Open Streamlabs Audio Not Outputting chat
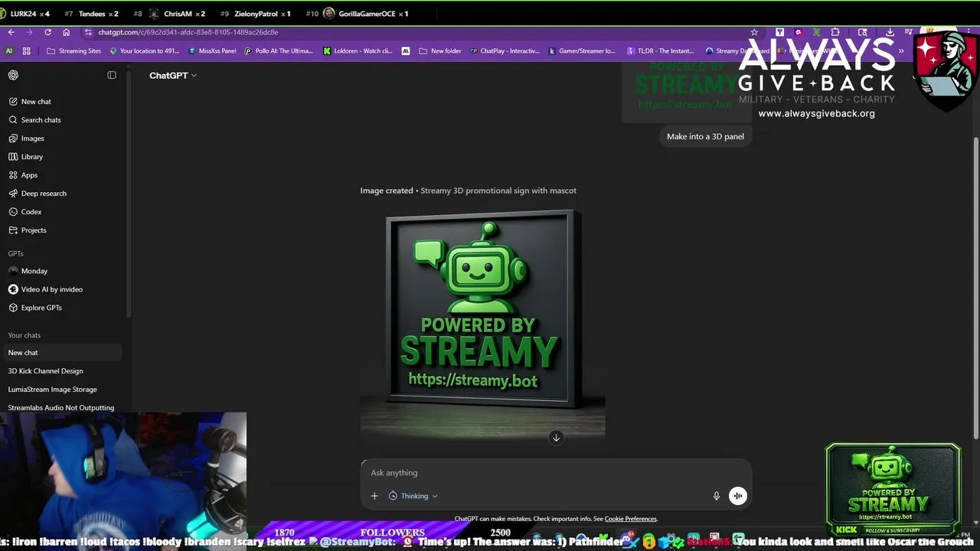 pos(61,408)
